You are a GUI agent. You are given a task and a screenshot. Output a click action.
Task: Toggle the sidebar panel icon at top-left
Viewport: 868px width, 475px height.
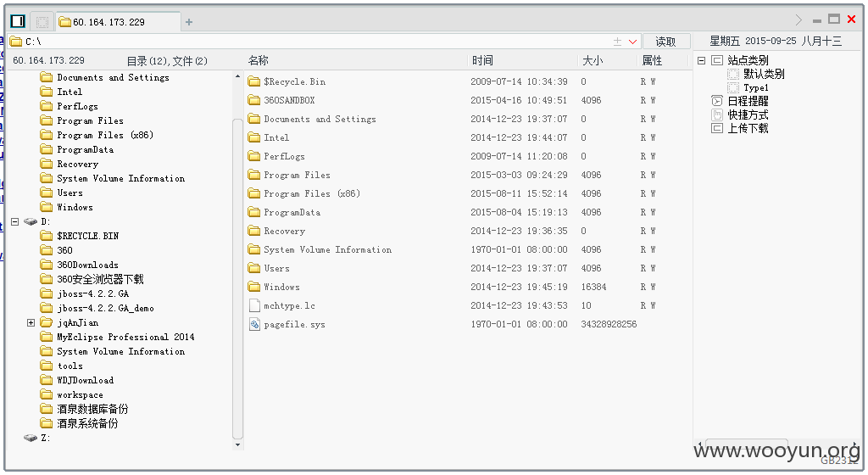[18, 21]
